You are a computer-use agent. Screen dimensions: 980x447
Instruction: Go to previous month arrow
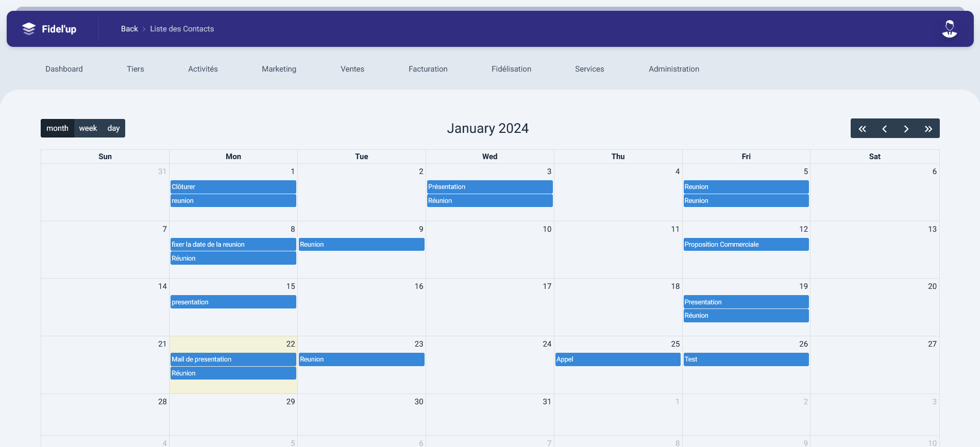884,129
